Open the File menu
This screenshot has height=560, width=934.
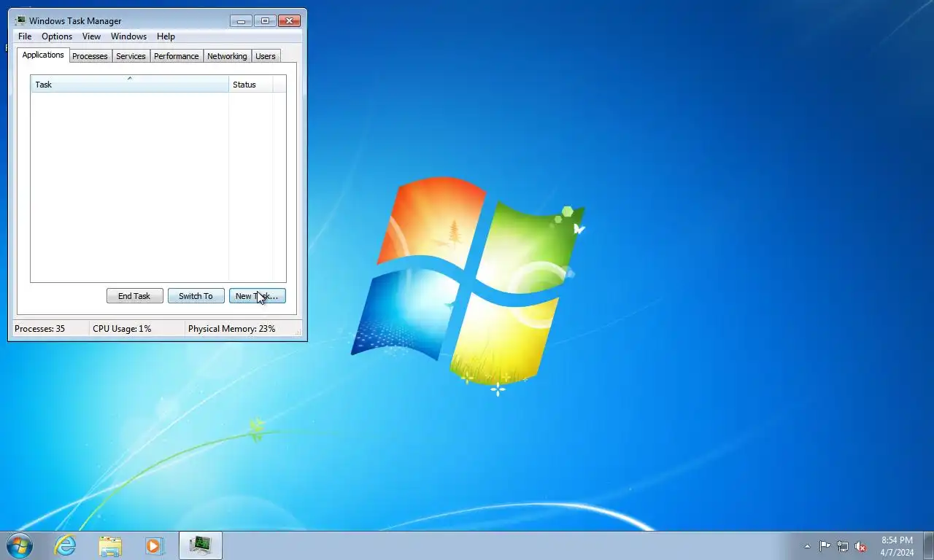[x=25, y=36]
